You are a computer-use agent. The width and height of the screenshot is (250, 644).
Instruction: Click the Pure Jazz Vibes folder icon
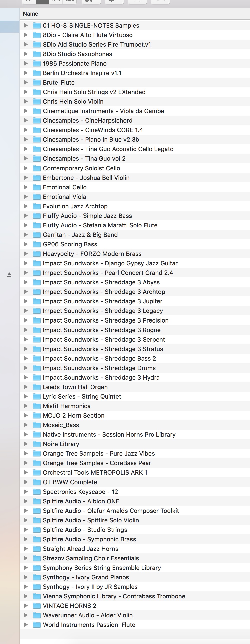(x=37, y=453)
